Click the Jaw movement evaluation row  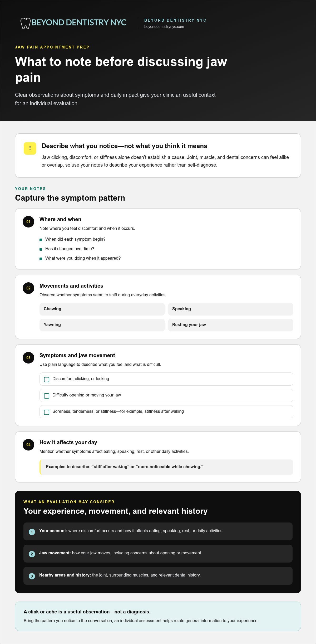click(x=158, y=554)
